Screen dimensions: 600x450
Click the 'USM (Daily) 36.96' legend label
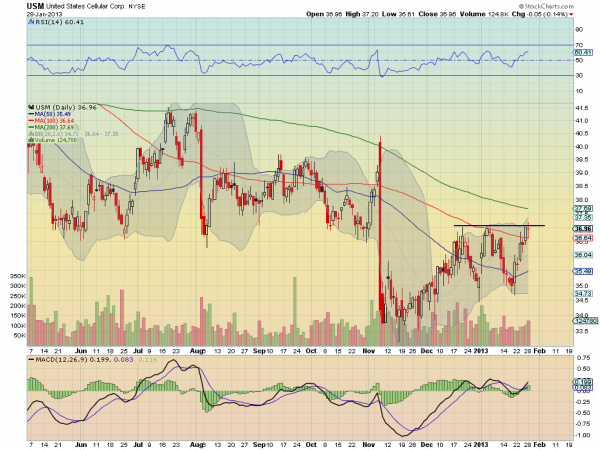66,108
